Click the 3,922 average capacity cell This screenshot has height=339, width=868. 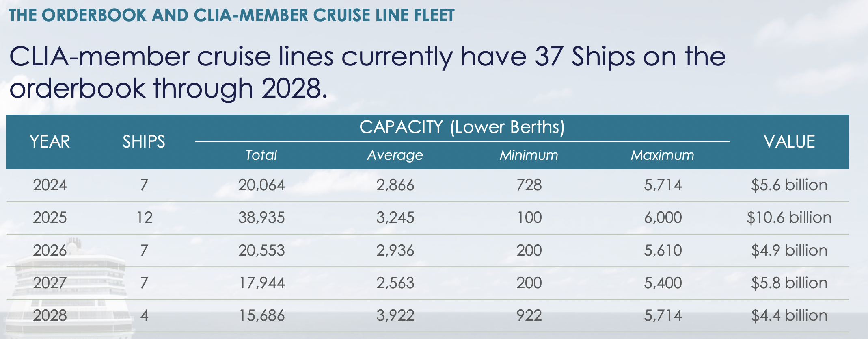pyautogui.click(x=395, y=316)
